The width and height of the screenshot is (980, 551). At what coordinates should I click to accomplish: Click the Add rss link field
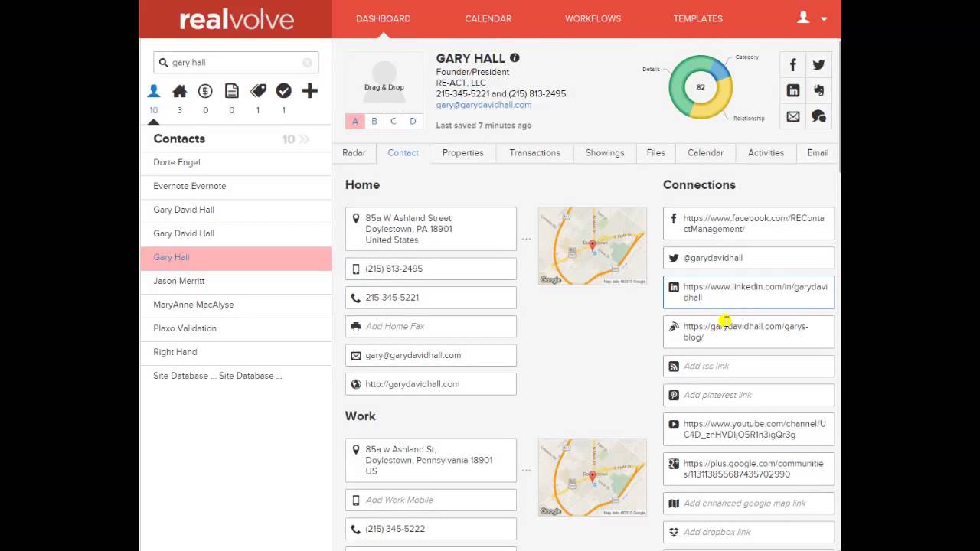[x=749, y=366]
